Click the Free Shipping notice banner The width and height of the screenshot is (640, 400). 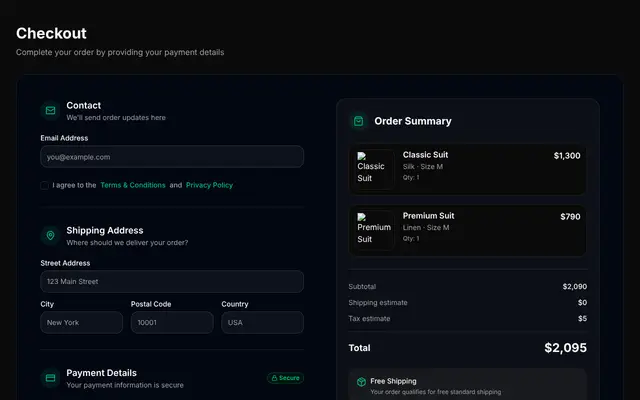(x=468, y=384)
